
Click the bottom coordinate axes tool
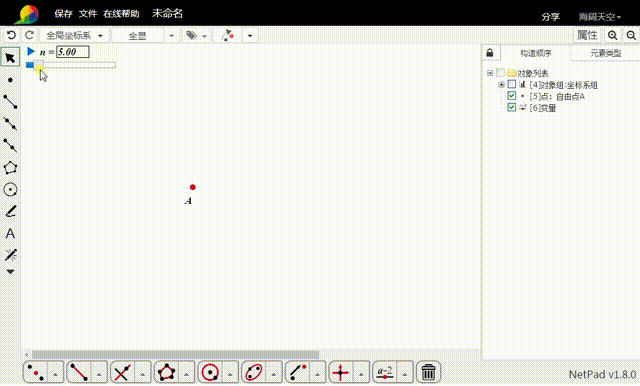click(341, 372)
